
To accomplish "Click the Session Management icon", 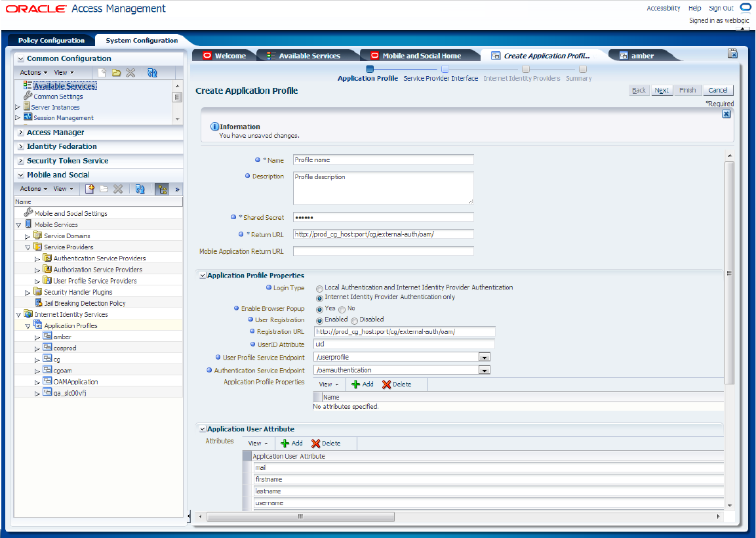I will (28, 117).
